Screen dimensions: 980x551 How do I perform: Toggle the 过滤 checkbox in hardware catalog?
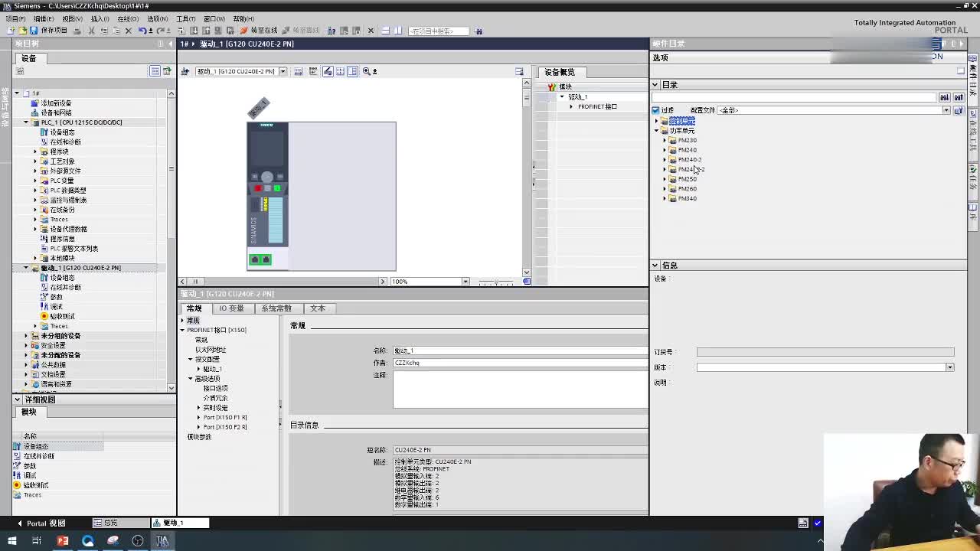point(656,110)
